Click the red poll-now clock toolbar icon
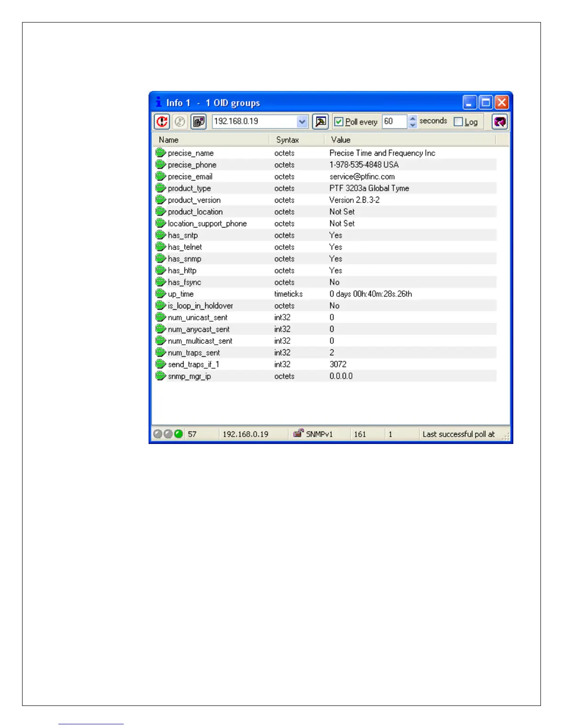The width and height of the screenshot is (563, 728). pos(162,122)
